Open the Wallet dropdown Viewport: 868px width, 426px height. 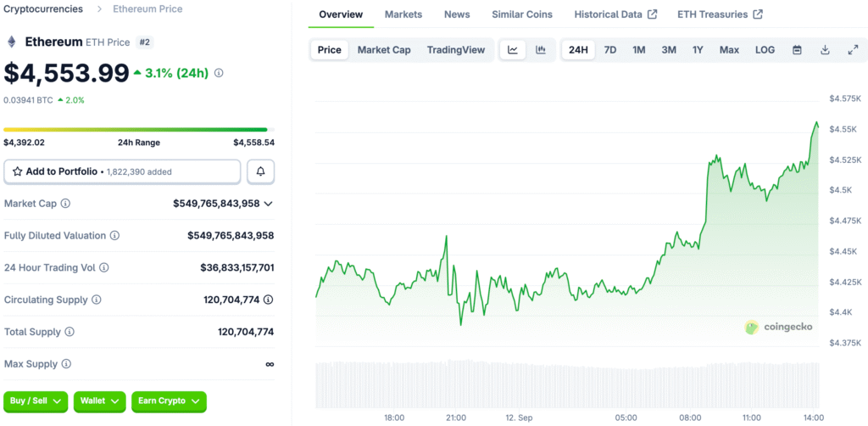point(100,401)
